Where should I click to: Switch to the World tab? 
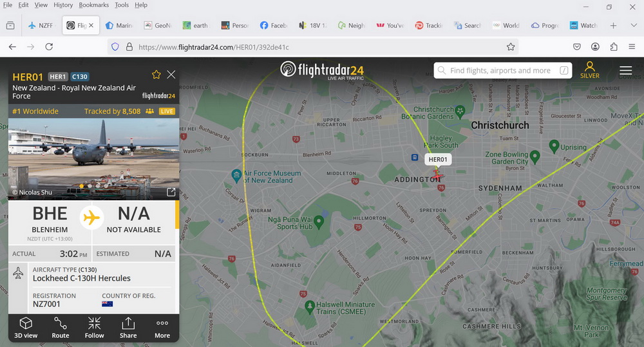pos(506,26)
